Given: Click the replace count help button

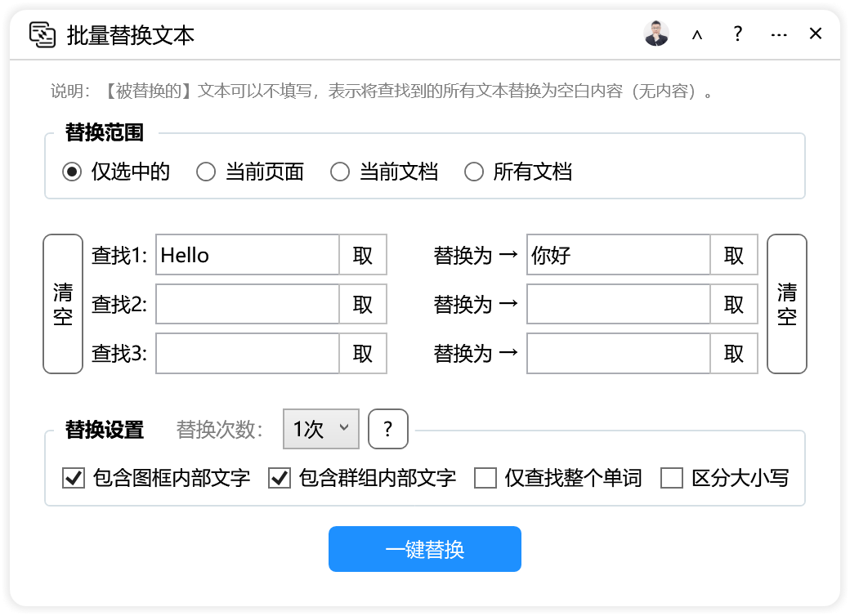Looking at the screenshot, I should click(x=388, y=429).
